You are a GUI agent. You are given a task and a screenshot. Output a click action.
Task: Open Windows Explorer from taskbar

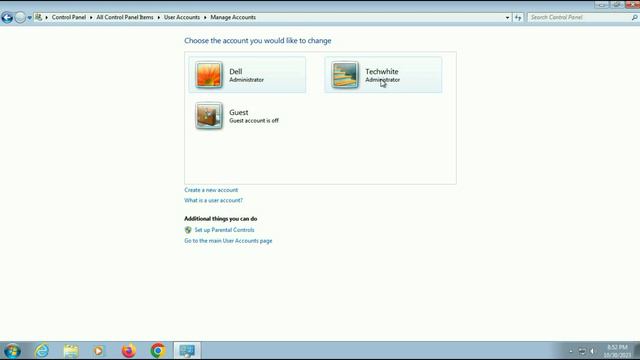tap(71, 351)
